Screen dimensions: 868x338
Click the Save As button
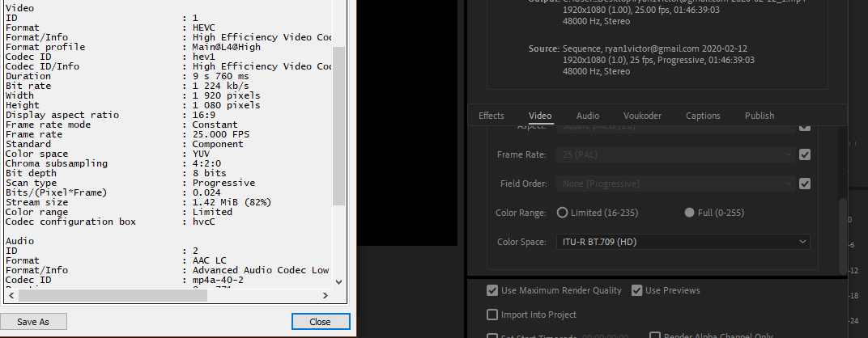pos(33,322)
